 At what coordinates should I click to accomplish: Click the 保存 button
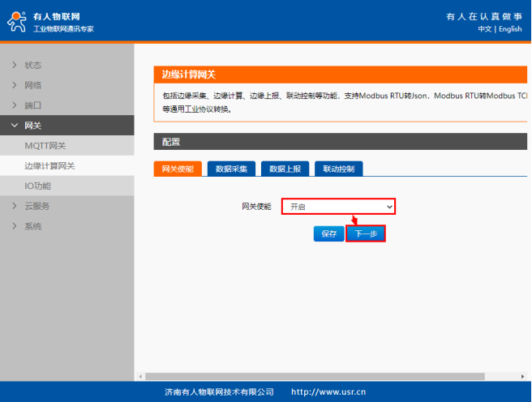pos(328,233)
